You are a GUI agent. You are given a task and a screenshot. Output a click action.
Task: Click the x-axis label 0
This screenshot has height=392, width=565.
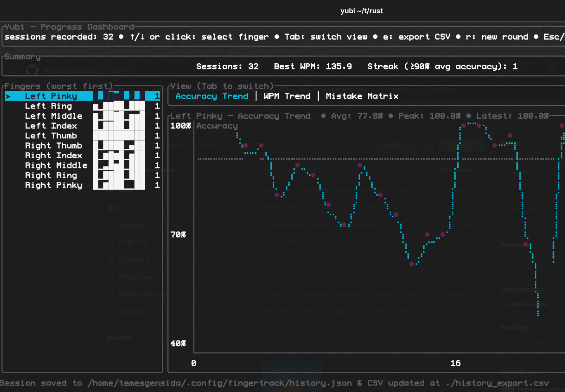pos(193,363)
